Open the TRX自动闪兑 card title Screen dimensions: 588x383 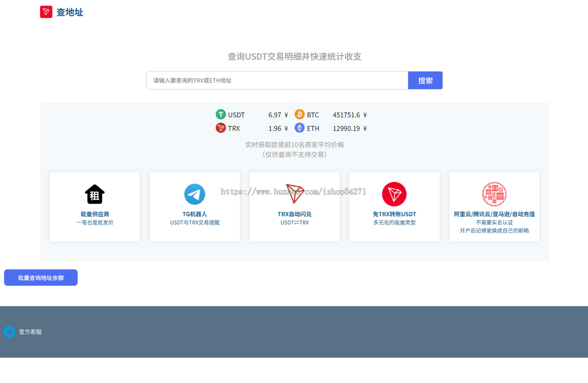294,214
